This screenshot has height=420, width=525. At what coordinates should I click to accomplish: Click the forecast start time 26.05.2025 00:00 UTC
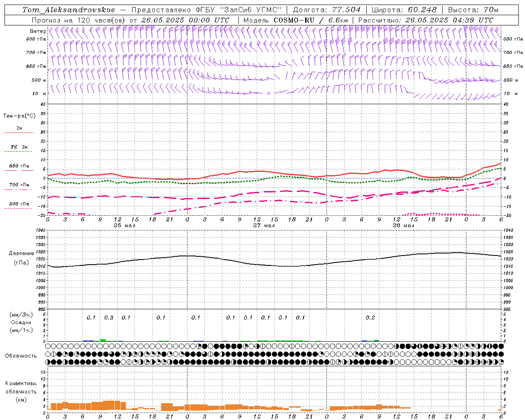pyautogui.click(x=185, y=20)
